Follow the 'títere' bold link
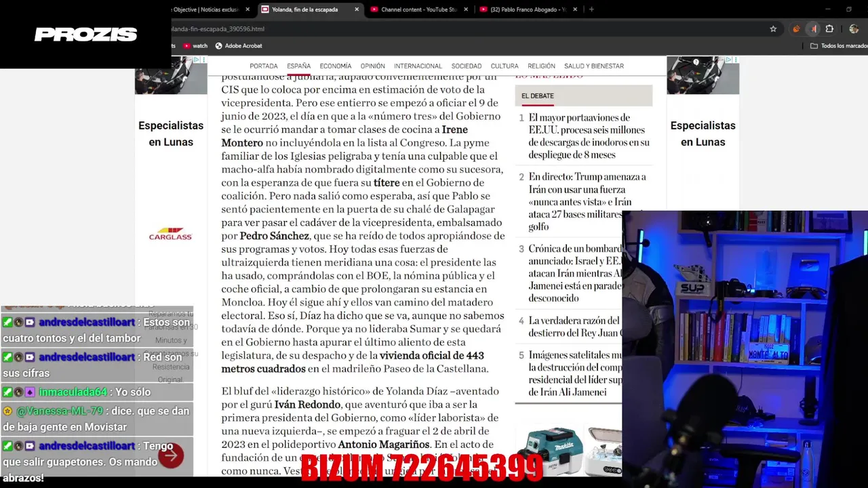Viewport: 868px width, 488px height. click(x=387, y=183)
